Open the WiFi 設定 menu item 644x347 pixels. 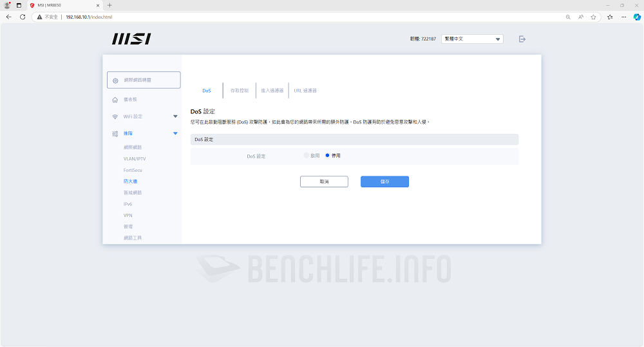(x=133, y=117)
